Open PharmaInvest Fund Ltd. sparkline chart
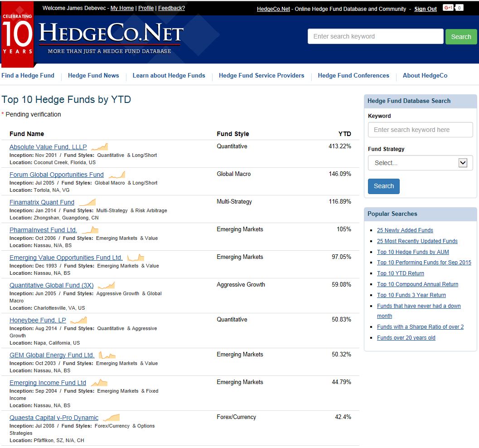 click(x=90, y=230)
